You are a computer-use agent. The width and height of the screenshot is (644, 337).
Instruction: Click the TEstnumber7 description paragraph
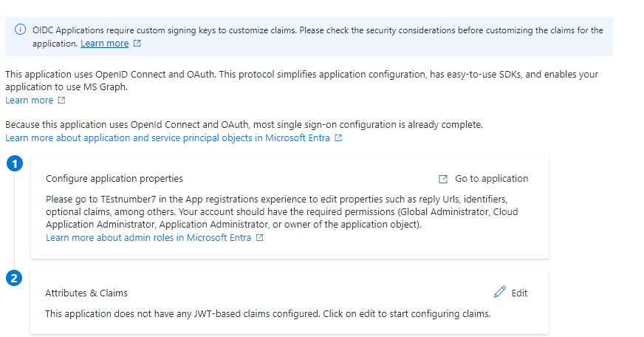(282, 211)
